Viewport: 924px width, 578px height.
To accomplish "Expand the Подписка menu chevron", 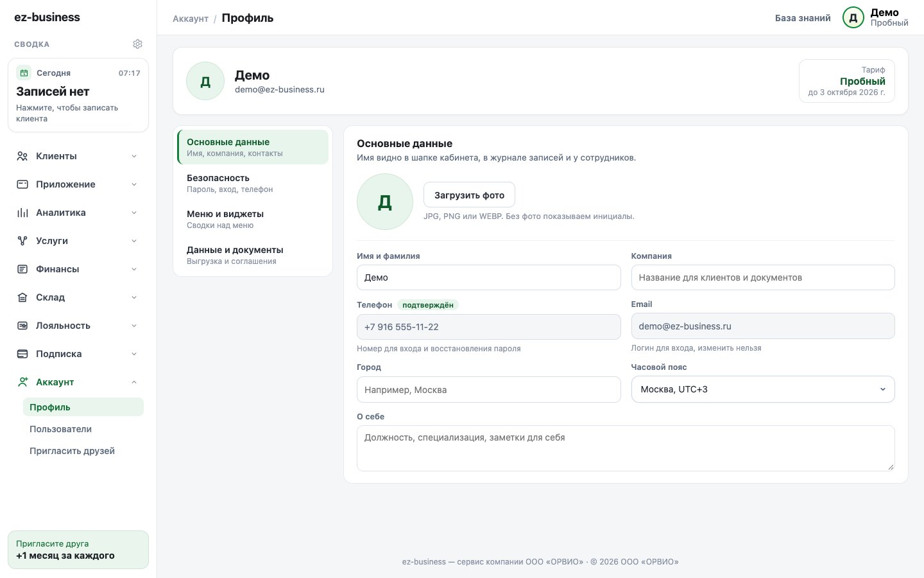I will (x=134, y=354).
